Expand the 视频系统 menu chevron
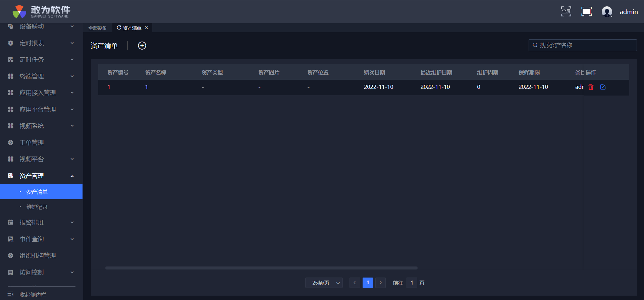644x300 pixels. tap(72, 126)
